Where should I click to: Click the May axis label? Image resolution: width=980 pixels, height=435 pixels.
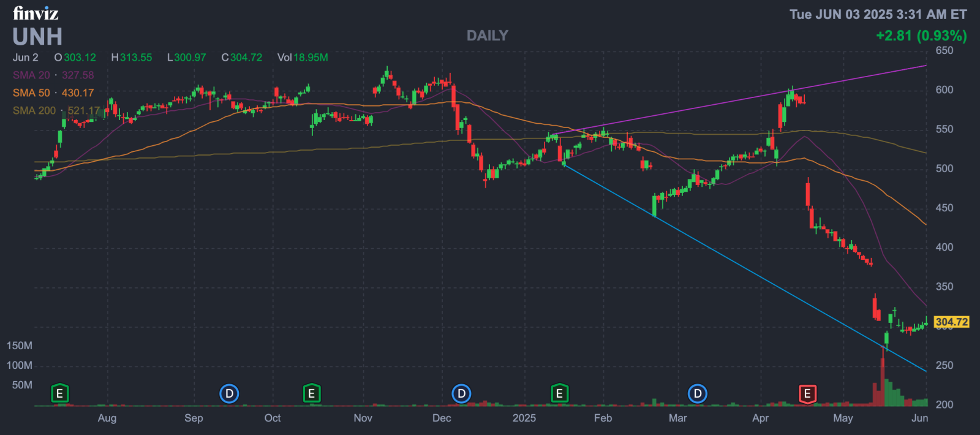coord(843,418)
